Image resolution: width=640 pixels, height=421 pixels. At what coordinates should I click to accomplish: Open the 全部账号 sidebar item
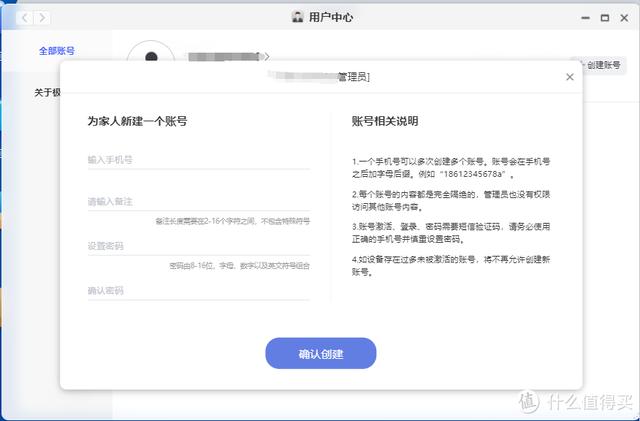[57, 51]
